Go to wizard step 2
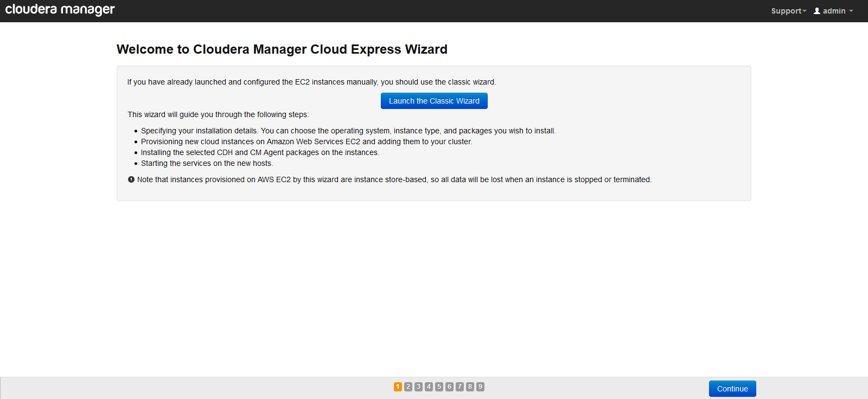 408,387
